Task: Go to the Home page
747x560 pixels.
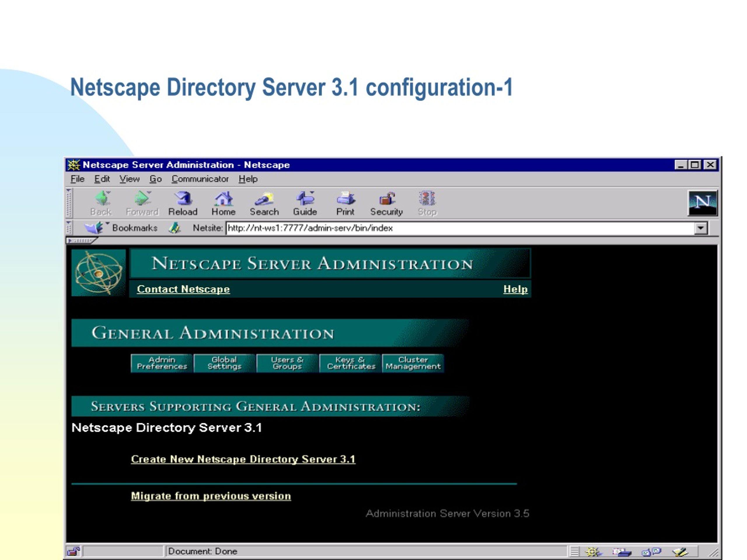Action: (x=223, y=203)
